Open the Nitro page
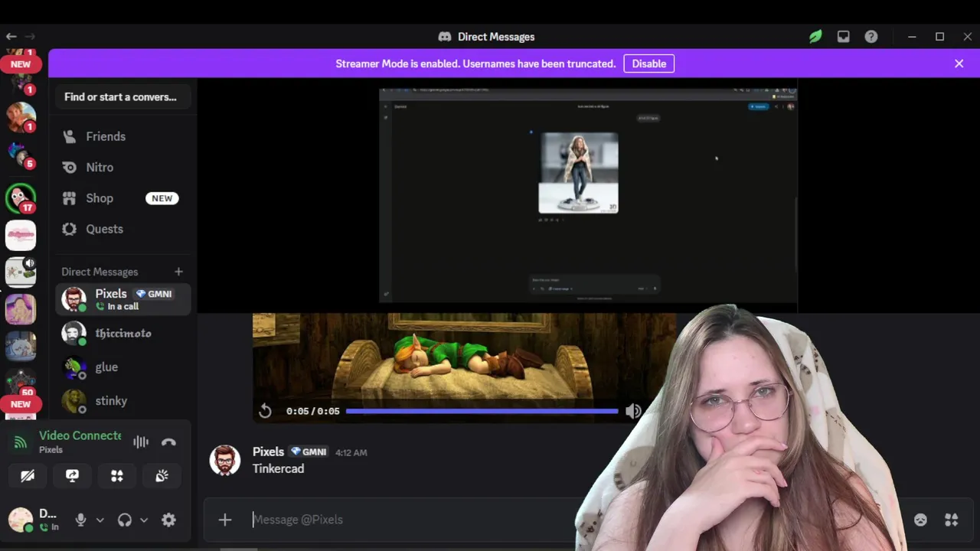 point(122,167)
